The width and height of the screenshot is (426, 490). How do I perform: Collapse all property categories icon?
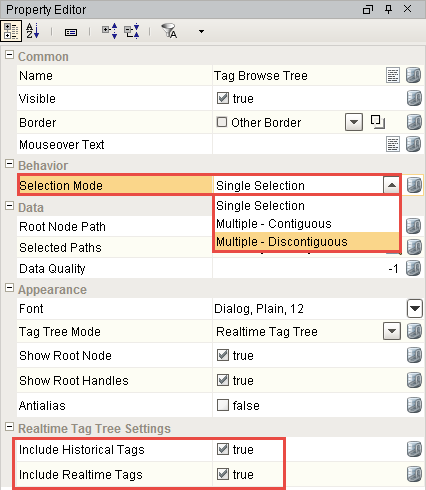tap(132, 31)
